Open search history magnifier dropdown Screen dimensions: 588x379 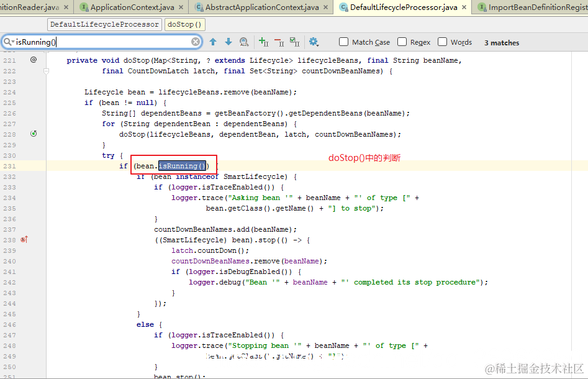pyautogui.click(x=9, y=42)
